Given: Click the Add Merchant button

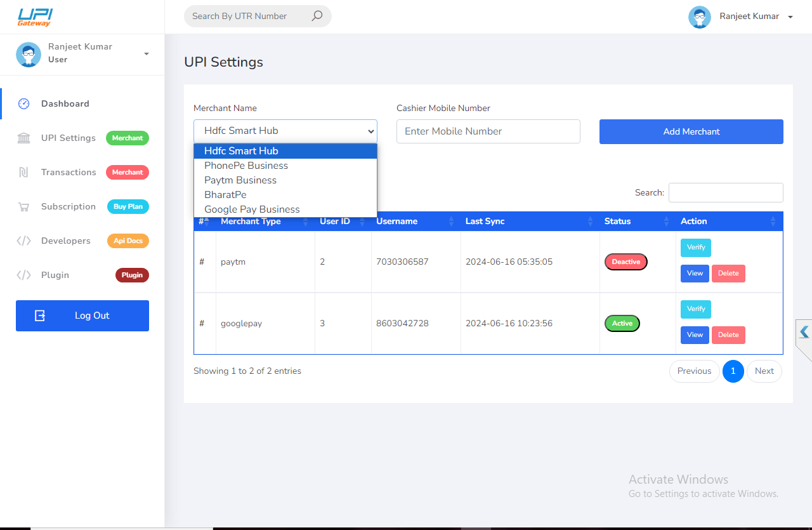Looking at the screenshot, I should 691,131.
